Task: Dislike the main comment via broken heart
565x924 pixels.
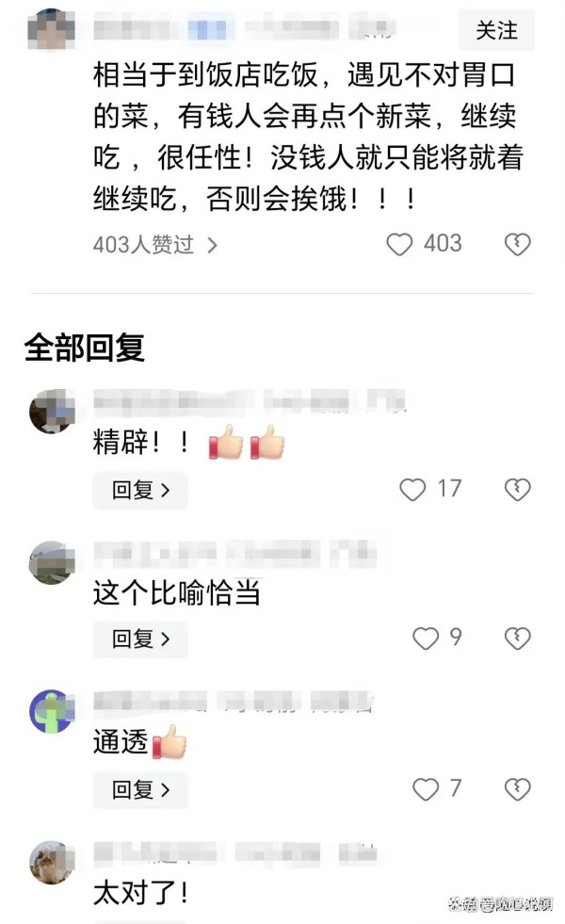Action: (x=517, y=245)
